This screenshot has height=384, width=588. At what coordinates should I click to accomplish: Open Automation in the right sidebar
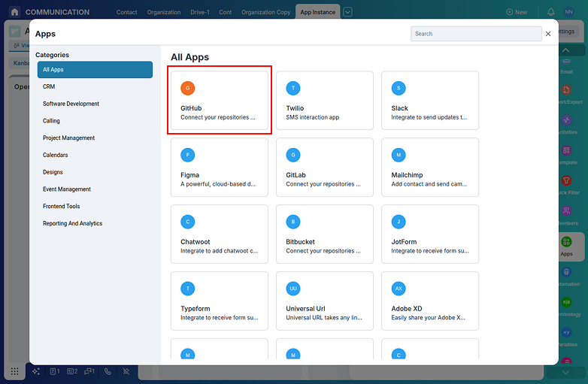[x=567, y=277]
